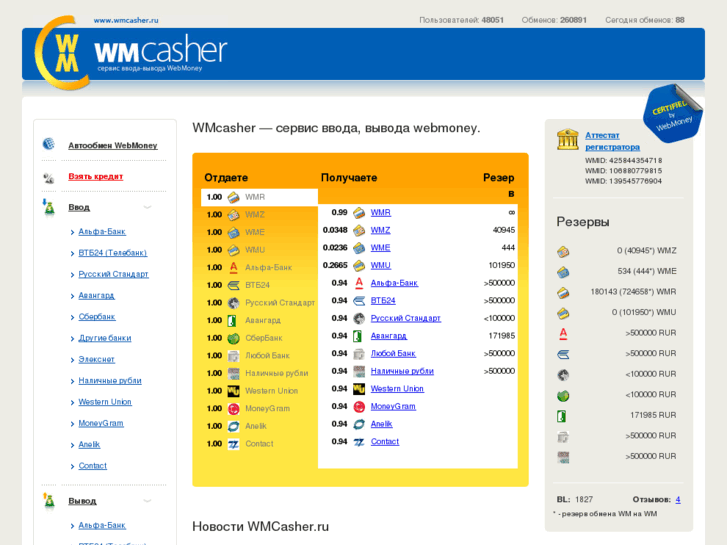Image resolution: width=727 pixels, height=545 pixels.
Task: Open Наличные рубли link in sidebar
Action: click(110, 381)
